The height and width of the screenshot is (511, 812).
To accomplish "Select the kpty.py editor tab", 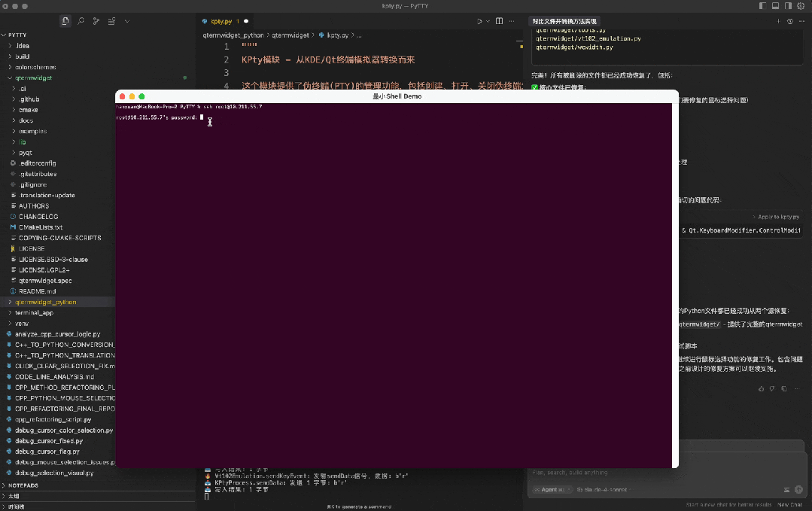I will (x=221, y=21).
